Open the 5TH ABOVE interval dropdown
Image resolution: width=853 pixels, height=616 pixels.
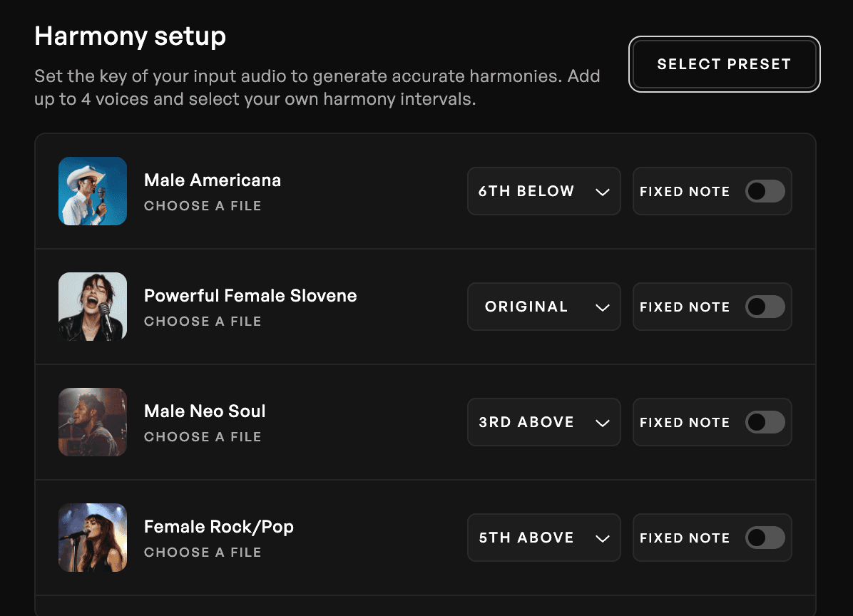point(543,538)
